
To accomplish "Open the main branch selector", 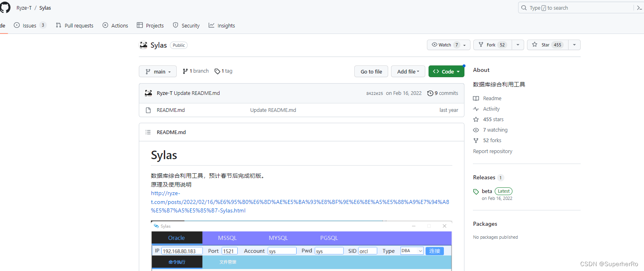I will click(158, 71).
